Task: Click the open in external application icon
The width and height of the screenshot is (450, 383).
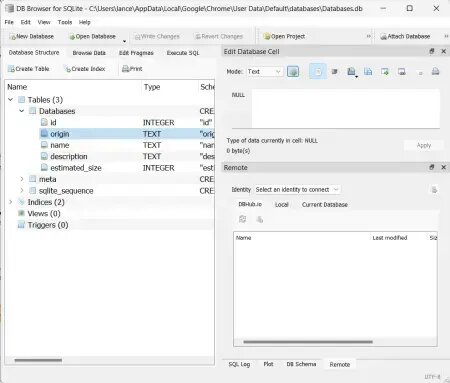Action: point(351,71)
